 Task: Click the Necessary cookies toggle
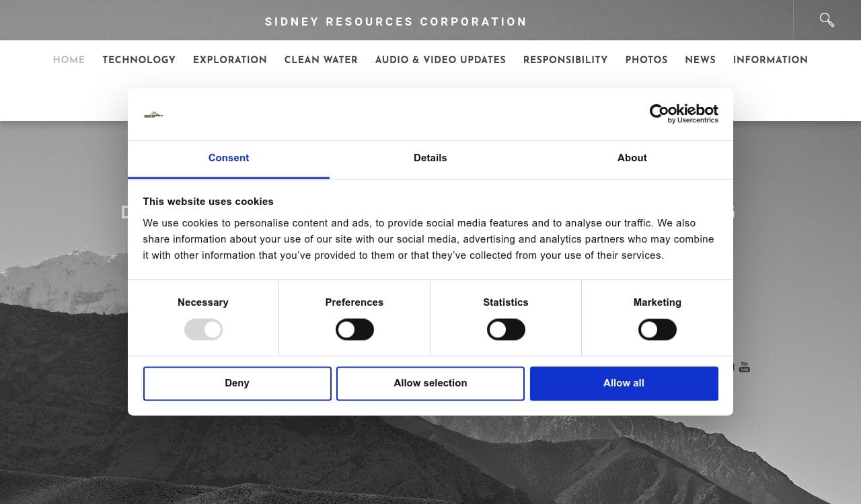(x=203, y=330)
